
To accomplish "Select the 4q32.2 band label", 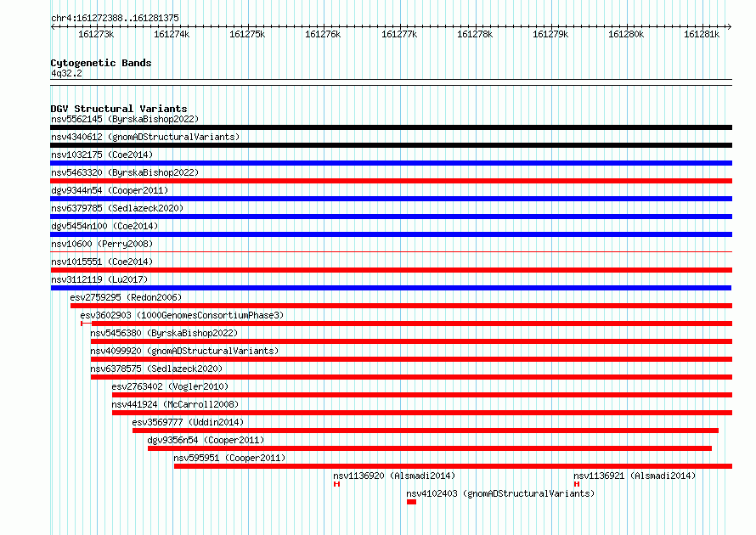I will 66,73.
